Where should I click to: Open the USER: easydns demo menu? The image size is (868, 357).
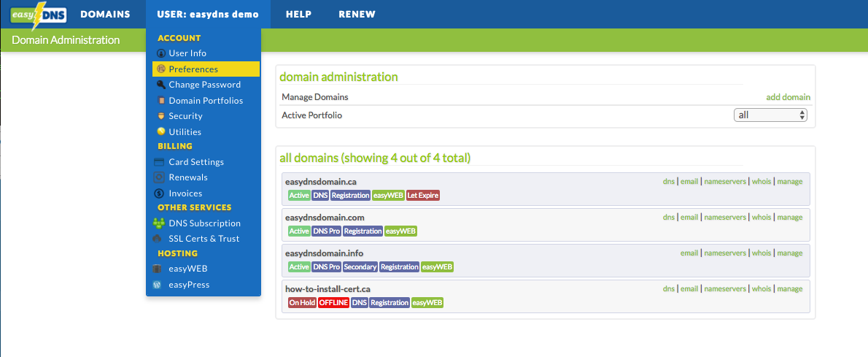(x=208, y=15)
